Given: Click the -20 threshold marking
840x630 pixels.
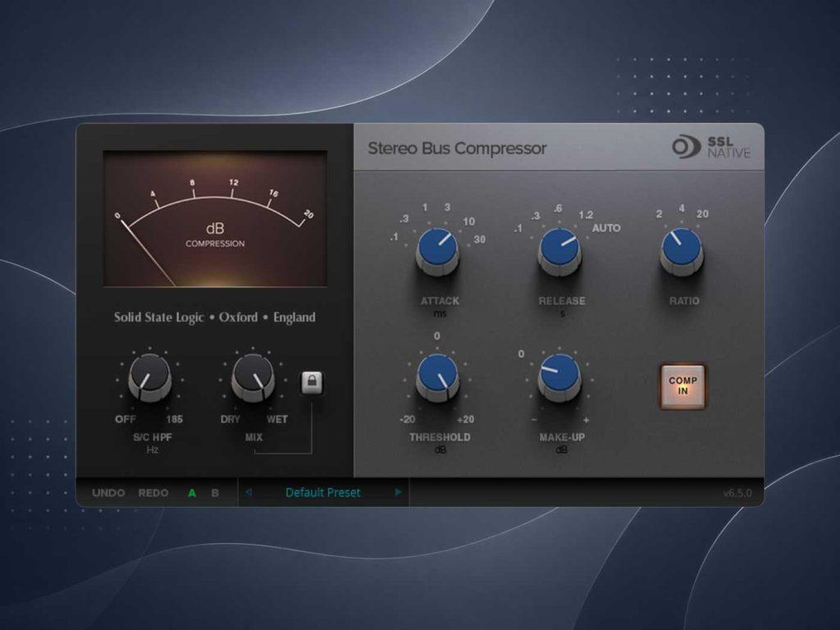Looking at the screenshot, I should (408, 419).
